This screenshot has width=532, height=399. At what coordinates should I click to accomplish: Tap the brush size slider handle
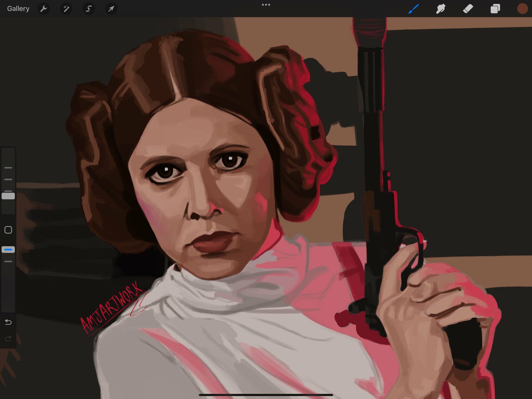[8, 196]
